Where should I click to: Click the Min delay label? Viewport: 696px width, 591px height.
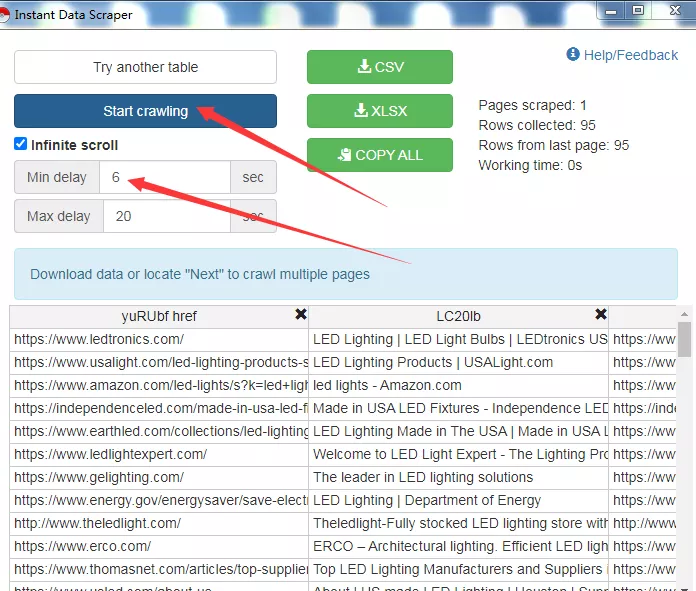[57, 177]
